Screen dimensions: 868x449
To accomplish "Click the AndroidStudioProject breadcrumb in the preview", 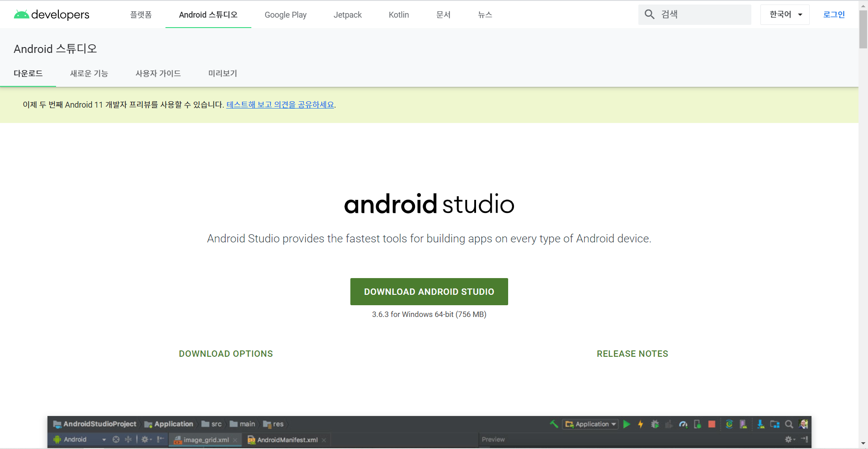I will (95, 424).
